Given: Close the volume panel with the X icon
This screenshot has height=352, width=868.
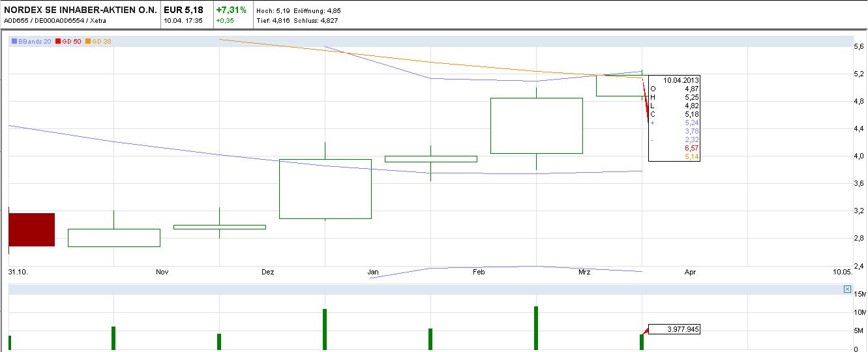Looking at the screenshot, I should (x=847, y=289).
